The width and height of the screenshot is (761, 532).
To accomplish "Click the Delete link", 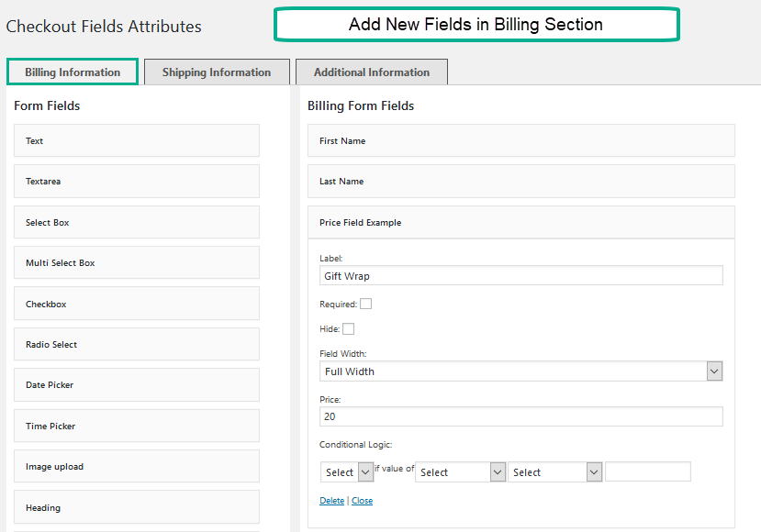I will (331, 501).
